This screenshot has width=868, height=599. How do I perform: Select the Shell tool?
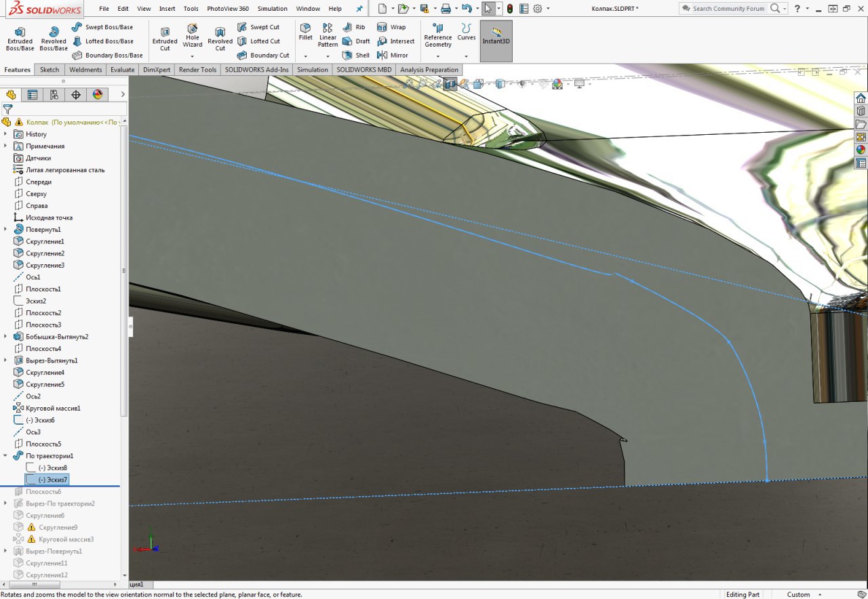(357, 56)
